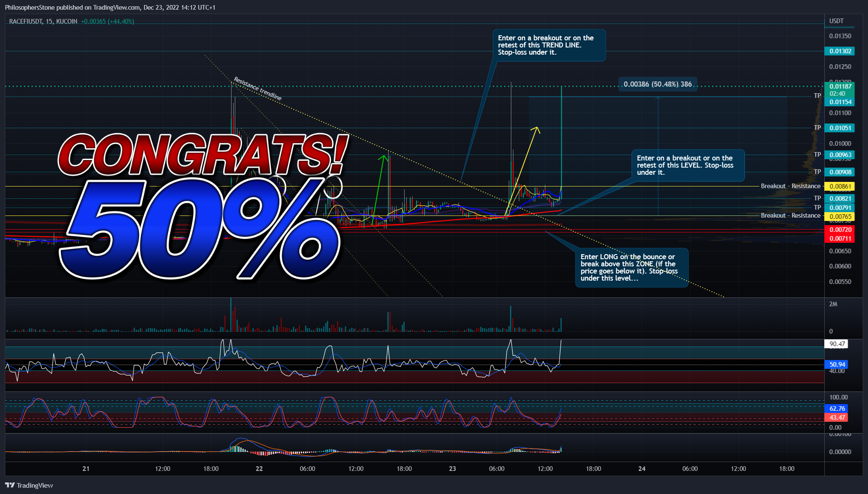Click the stochastic value label 62.76
Image resolution: width=868 pixels, height=494 pixels.
(836, 409)
